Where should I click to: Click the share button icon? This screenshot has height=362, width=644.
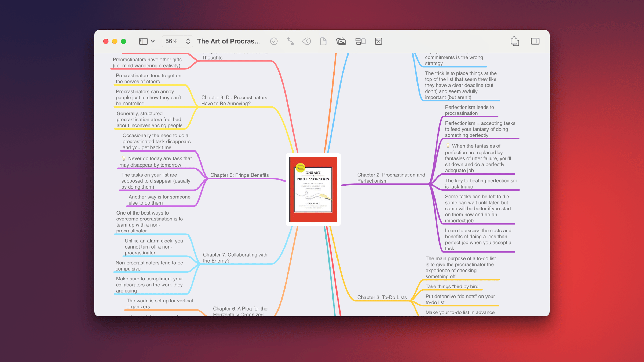pos(515,41)
